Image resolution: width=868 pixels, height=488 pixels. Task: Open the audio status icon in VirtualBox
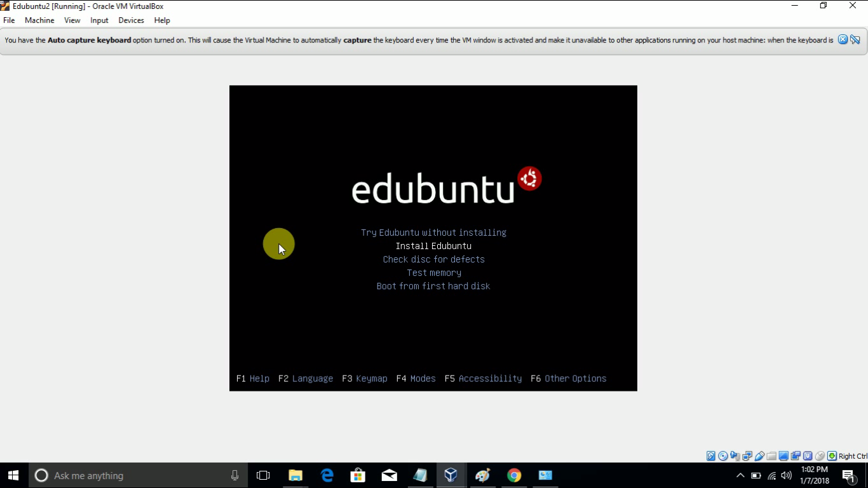[x=735, y=456]
